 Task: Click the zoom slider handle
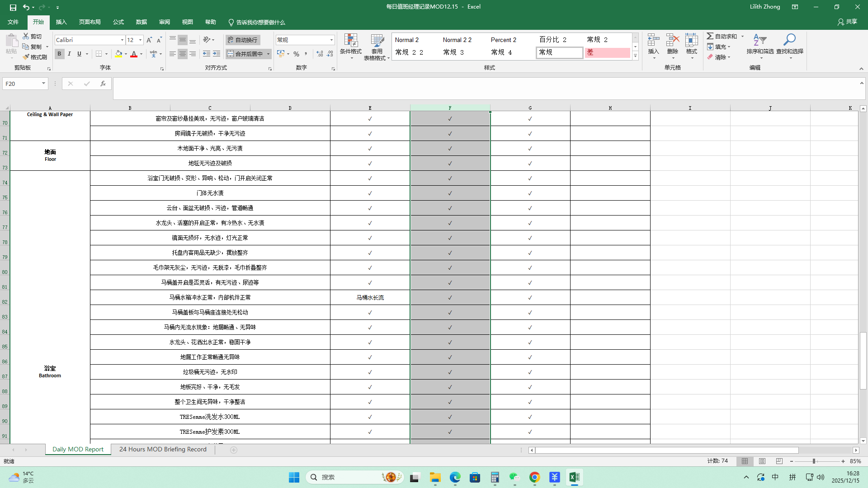(814, 461)
